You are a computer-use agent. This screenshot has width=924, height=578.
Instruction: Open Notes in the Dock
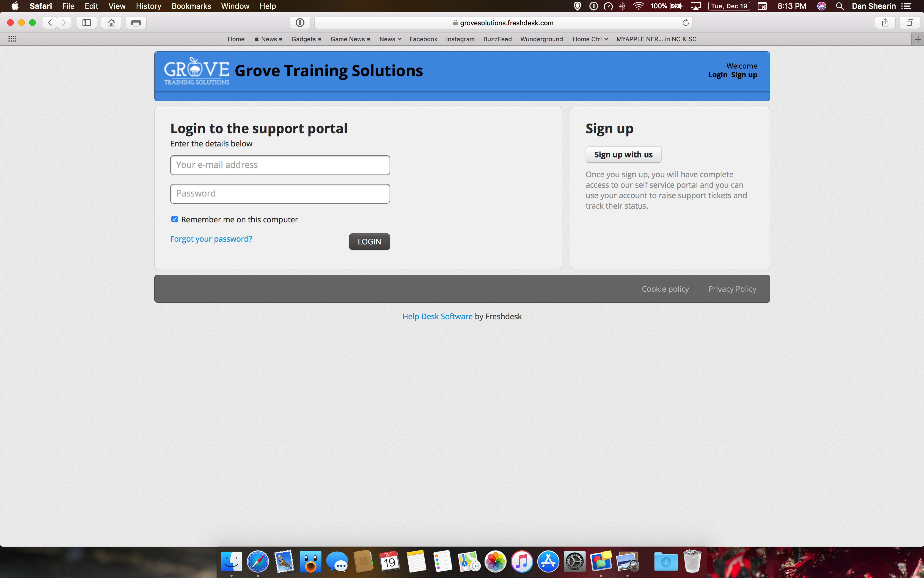click(416, 562)
